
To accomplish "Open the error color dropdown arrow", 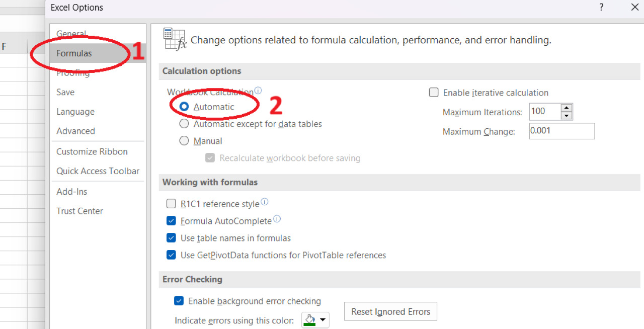I will tap(323, 320).
